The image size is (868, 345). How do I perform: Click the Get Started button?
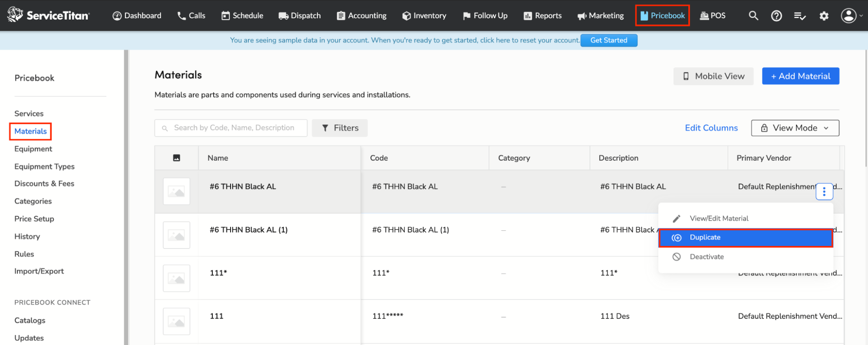coord(608,40)
